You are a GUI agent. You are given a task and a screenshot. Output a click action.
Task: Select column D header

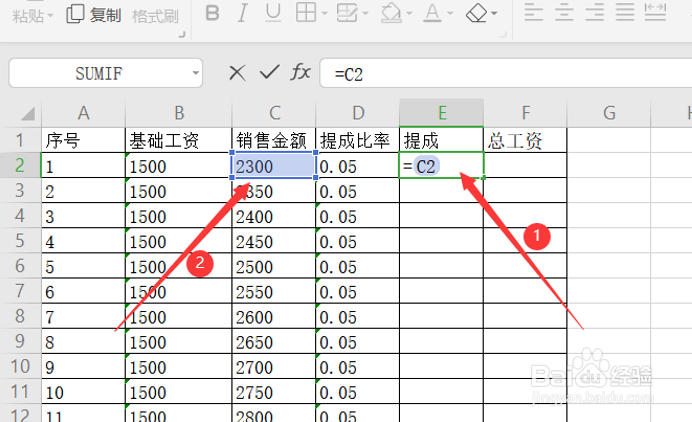(x=358, y=113)
